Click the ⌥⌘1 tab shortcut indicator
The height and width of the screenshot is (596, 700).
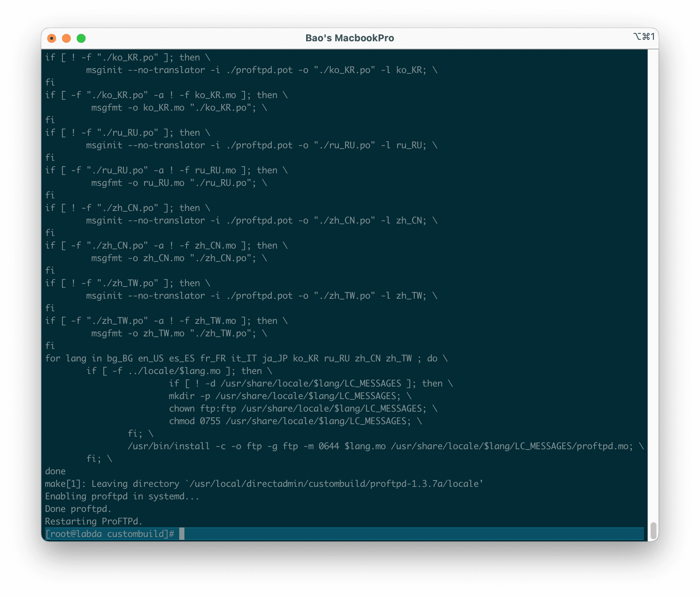click(x=644, y=37)
